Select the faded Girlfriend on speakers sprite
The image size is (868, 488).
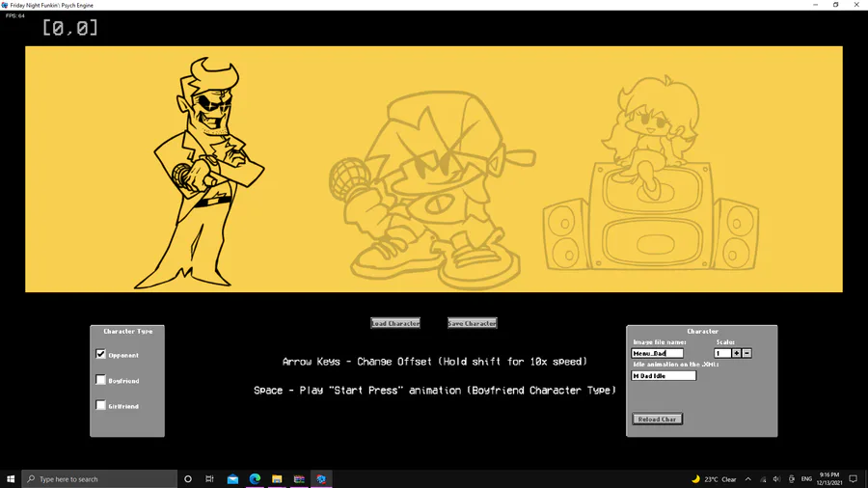pos(650,174)
